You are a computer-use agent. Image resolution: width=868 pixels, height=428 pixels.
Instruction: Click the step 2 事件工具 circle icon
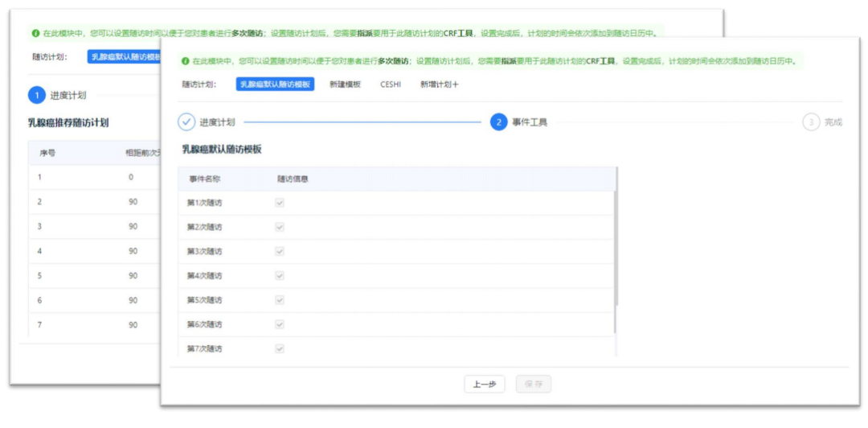click(x=498, y=122)
